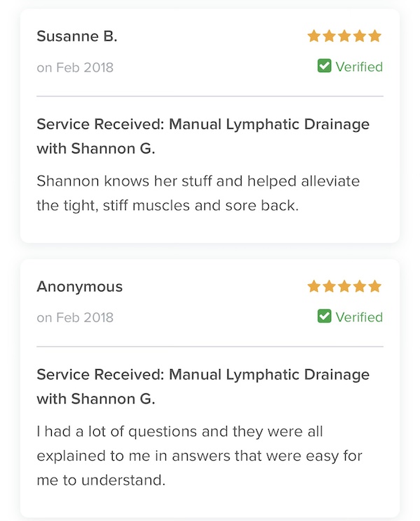Screen dimensions: 420x521
Task: Click the Feb 2018 date under Susanne B.
Action: 75,67
